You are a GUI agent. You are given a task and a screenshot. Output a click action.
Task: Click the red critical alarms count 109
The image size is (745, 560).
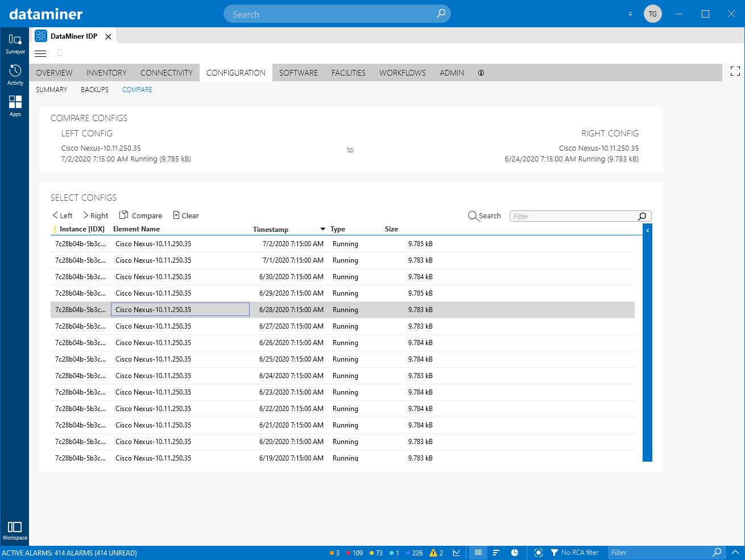(x=354, y=553)
